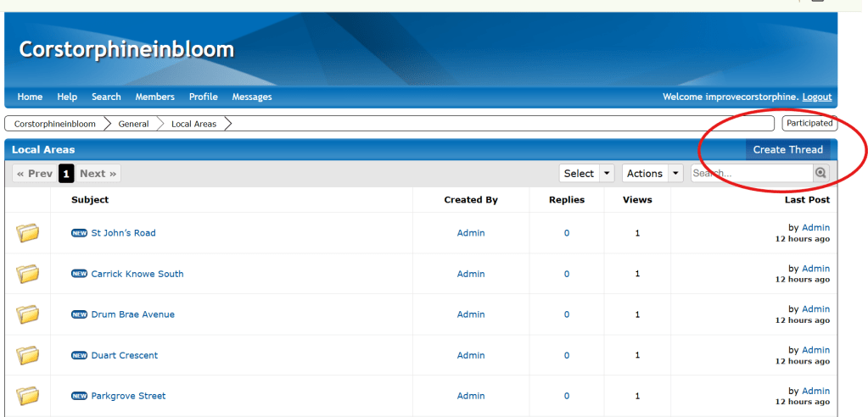Click the Created By column header
The height and width of the screenshot is (417, 868).
click(x=471, y=200)
